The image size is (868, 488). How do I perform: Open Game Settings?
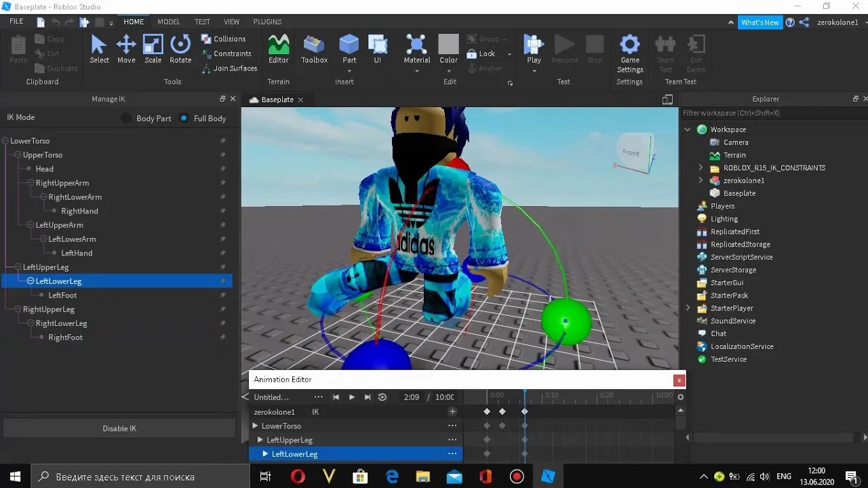point(630,54)
